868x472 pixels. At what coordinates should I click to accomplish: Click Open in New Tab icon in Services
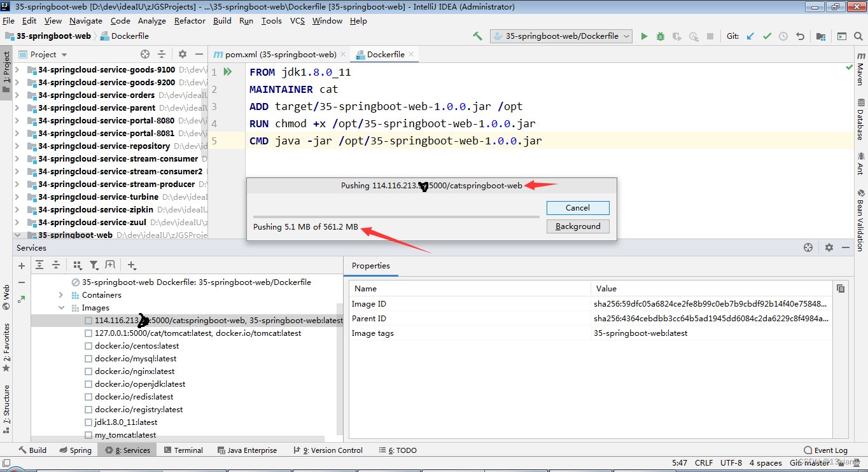pos(110,265)
